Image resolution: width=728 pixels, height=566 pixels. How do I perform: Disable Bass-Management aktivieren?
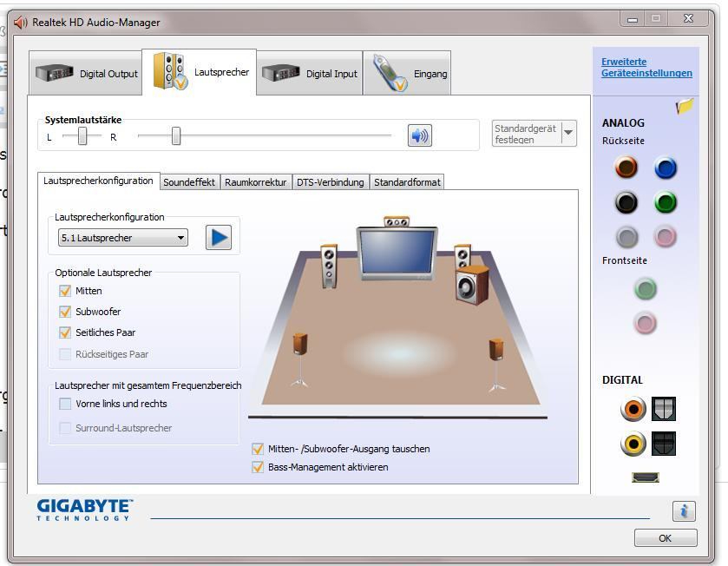click(258, 467)
